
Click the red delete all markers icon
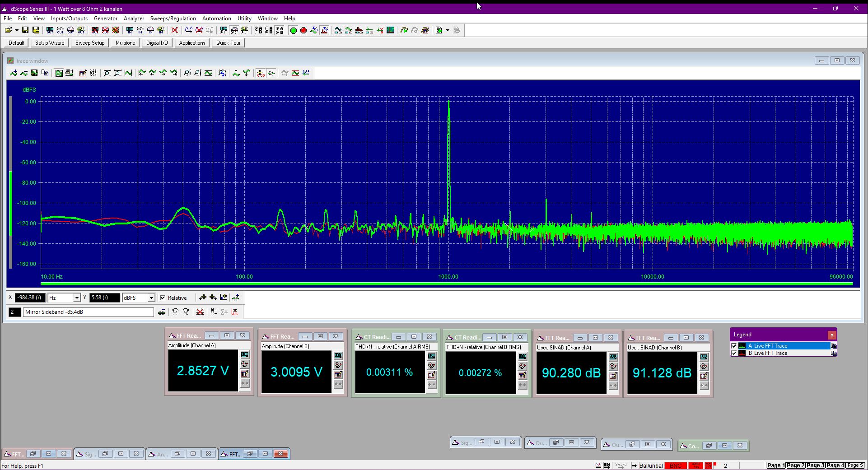point(200,312)
